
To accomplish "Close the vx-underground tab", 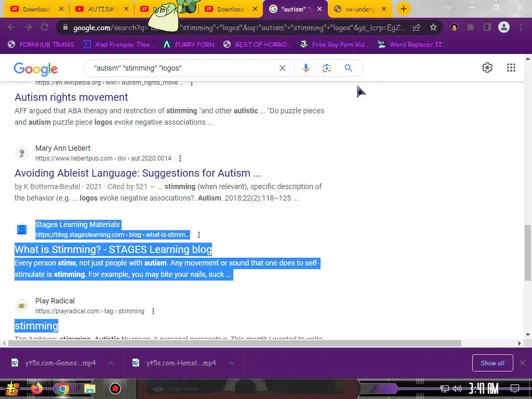I will pyautogui.click(x=384, y=9).
